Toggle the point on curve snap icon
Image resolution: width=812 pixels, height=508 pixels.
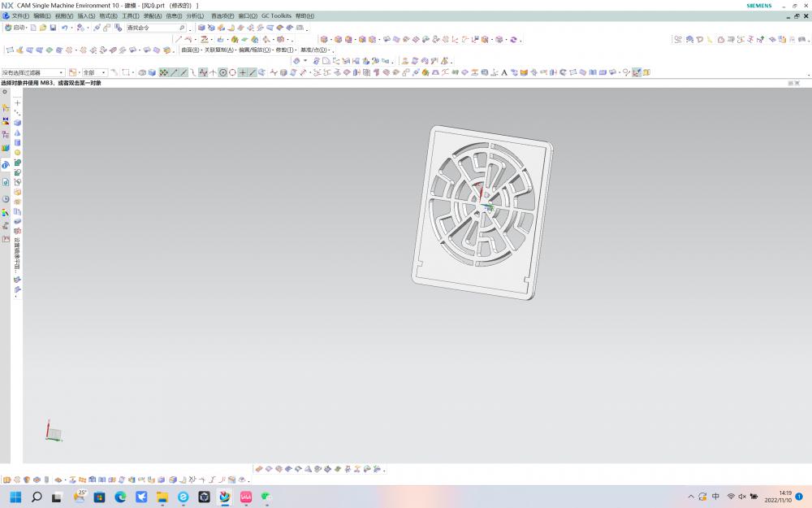[253, 72]
